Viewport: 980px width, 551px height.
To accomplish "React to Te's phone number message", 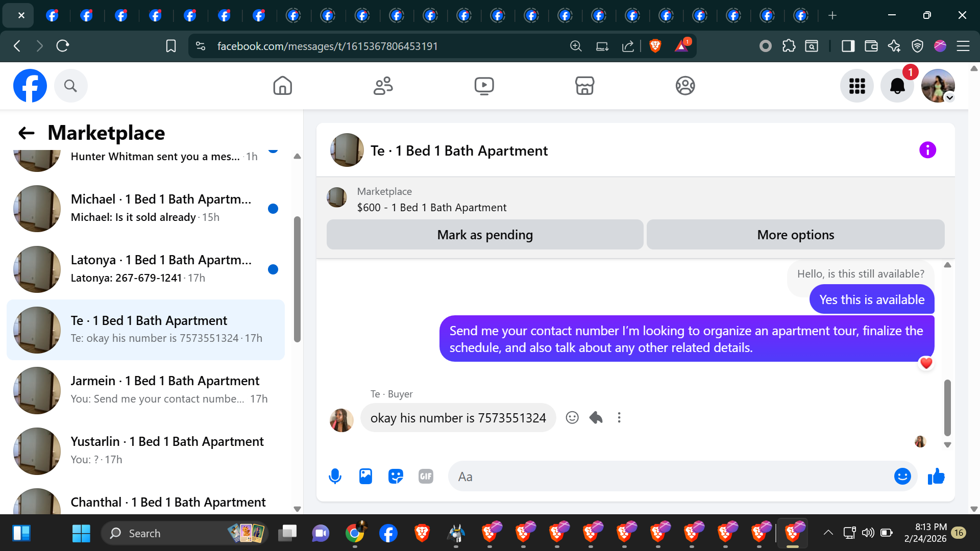I will [x=572, y=418].
